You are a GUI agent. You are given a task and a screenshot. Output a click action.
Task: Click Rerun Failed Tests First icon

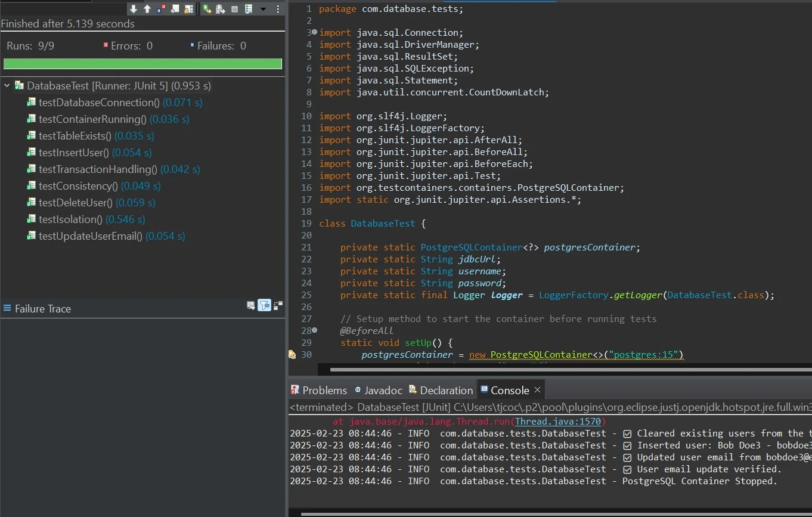(221, 9)
